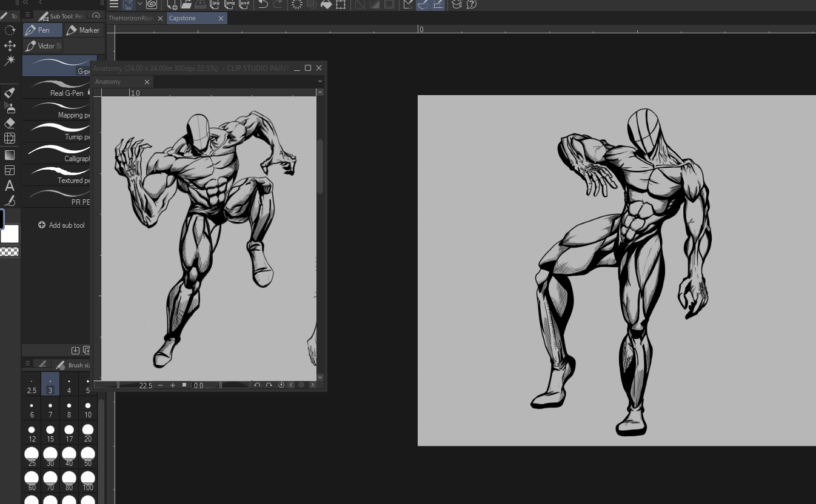816x504 pixels.
Task: Open dropdown arrow next to clear-layer icon
Action: [140, 4]
